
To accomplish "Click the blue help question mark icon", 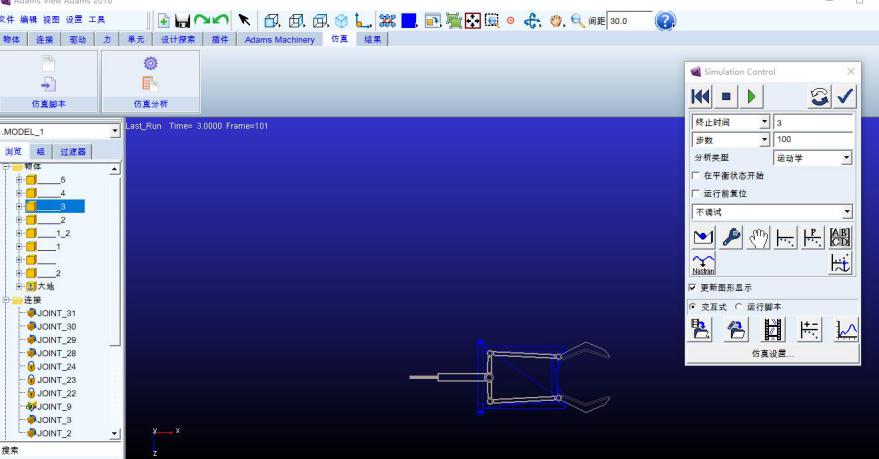I will click(x=665, y=20).
